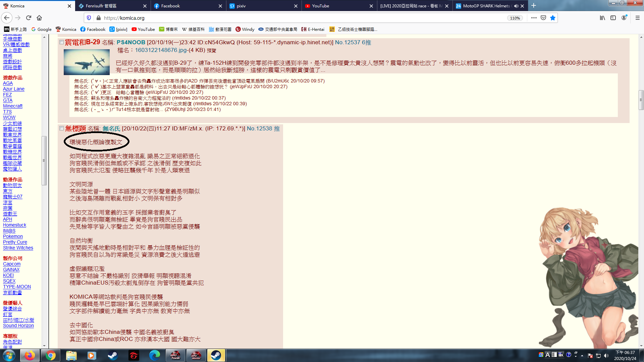Image resolution: width=644 pixels, height=362 pixels.
Task: Open Pokemon board in sidebar
Action: click(13, 236)
